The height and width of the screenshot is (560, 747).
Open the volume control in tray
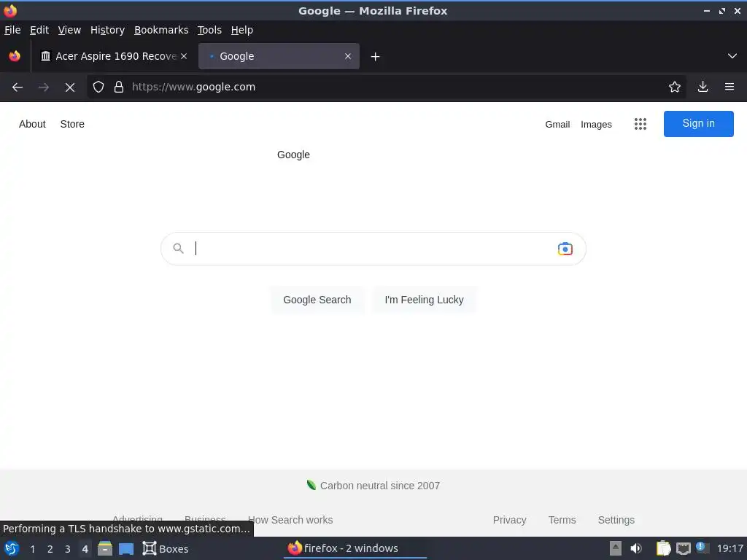tap(636, 548)
